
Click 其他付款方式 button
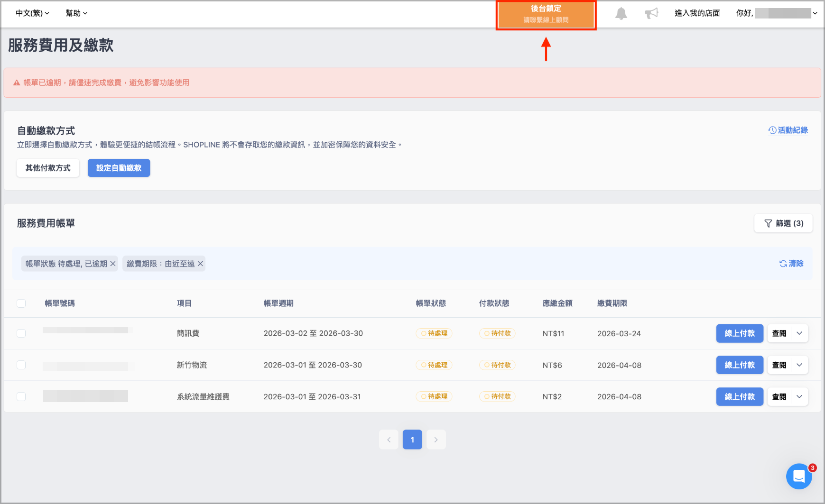pos(48,168)
